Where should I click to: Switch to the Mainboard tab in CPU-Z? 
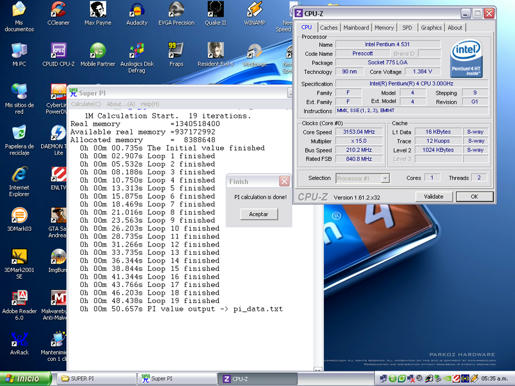click(x=356, y=28)
